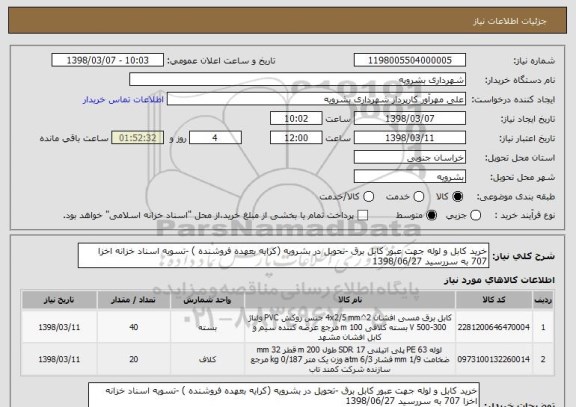Click the تعداد / مقدار column header
576x407 pixels.
click(134, 300)
